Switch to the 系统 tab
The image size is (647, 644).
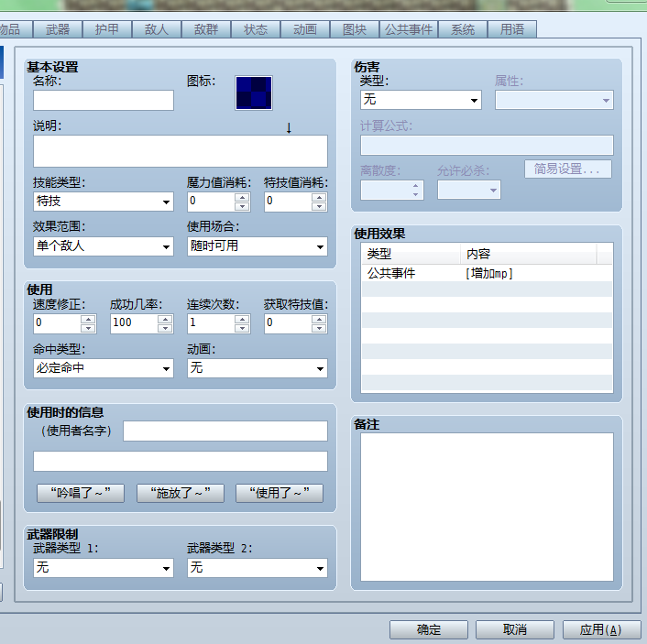click(463, 29)
